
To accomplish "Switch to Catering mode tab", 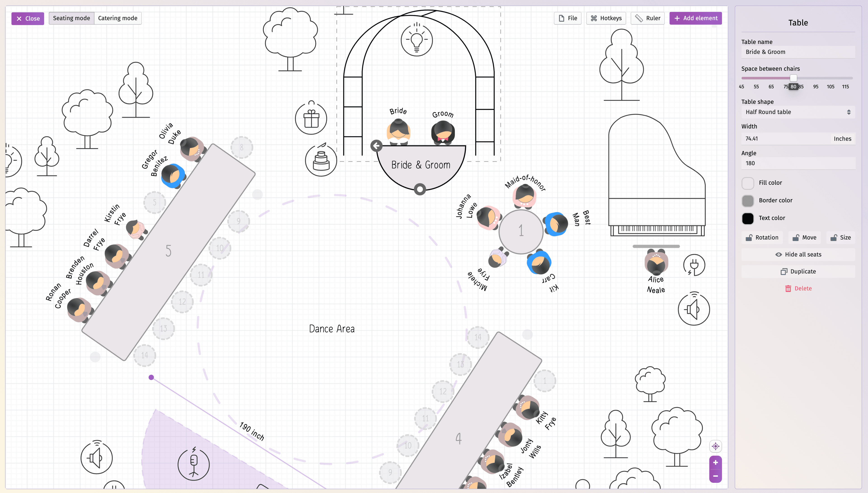I will pos(118,18).
